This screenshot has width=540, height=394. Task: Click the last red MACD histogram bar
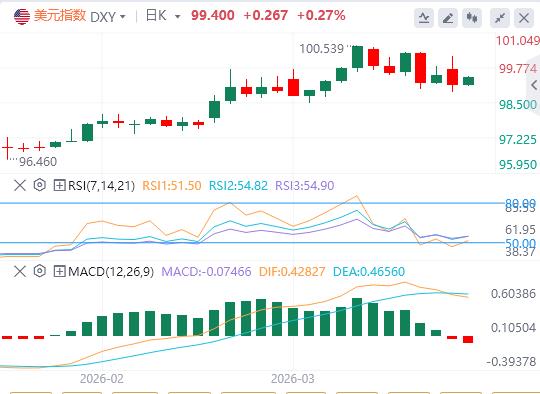click(x=468, y=339)
